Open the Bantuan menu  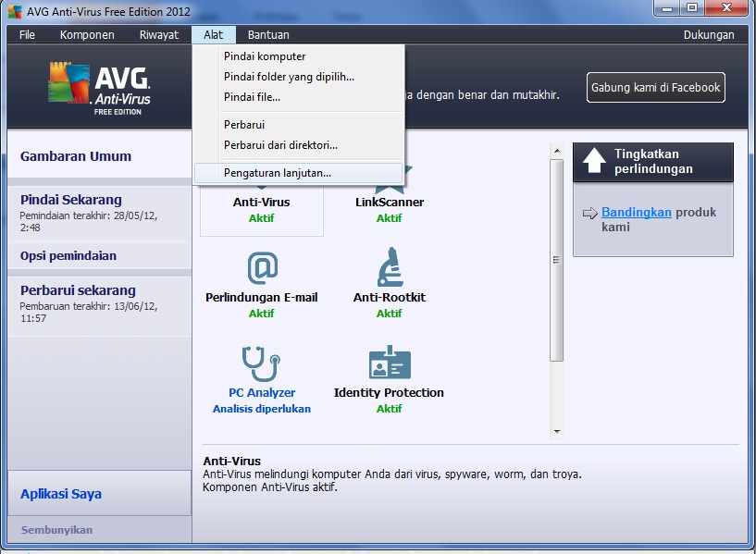coord(268,35)
